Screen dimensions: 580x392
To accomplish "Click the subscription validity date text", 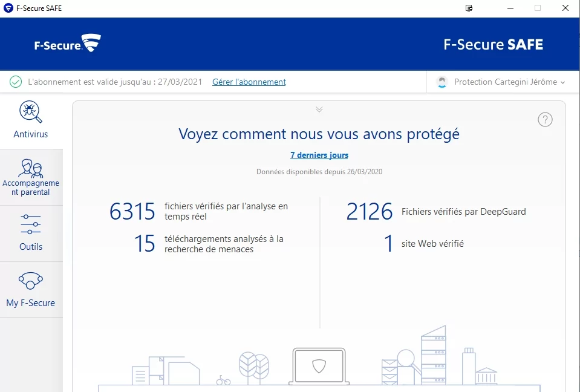I will point(115,82).
